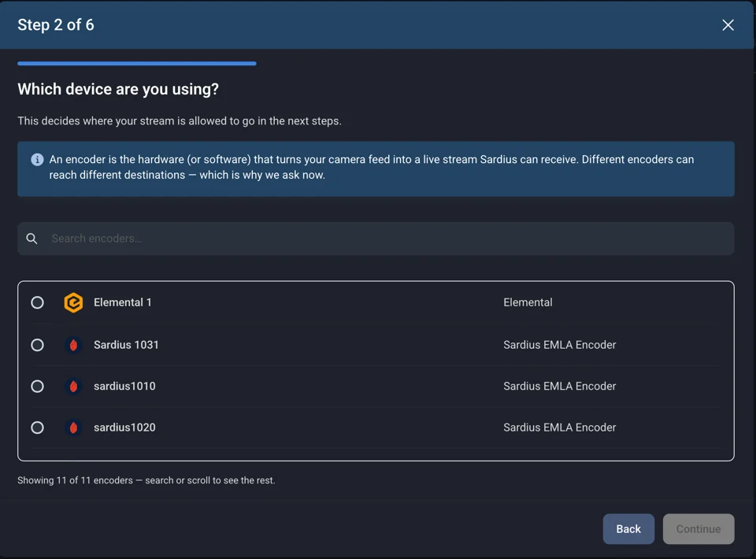Click Sardius EMLA Encoder label for sardius1020
This screenshot has height=559, width=756.
click(559, 428)
